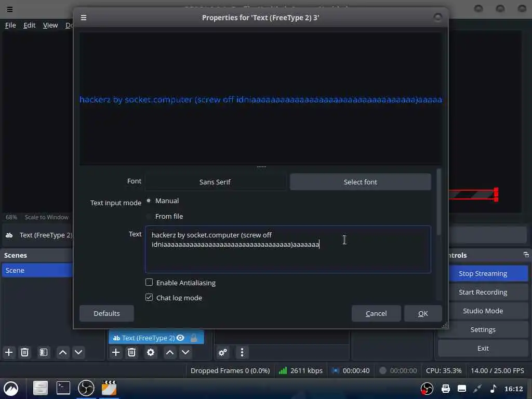The width and height of the screenshot is (532, 399).
Task: Open scene filters icon in Scenes toolbar
Action: tap(44, 352)
